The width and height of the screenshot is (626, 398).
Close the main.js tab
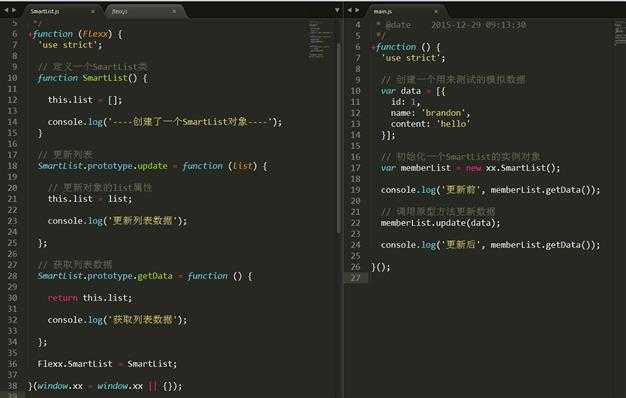tap(436, 12)
